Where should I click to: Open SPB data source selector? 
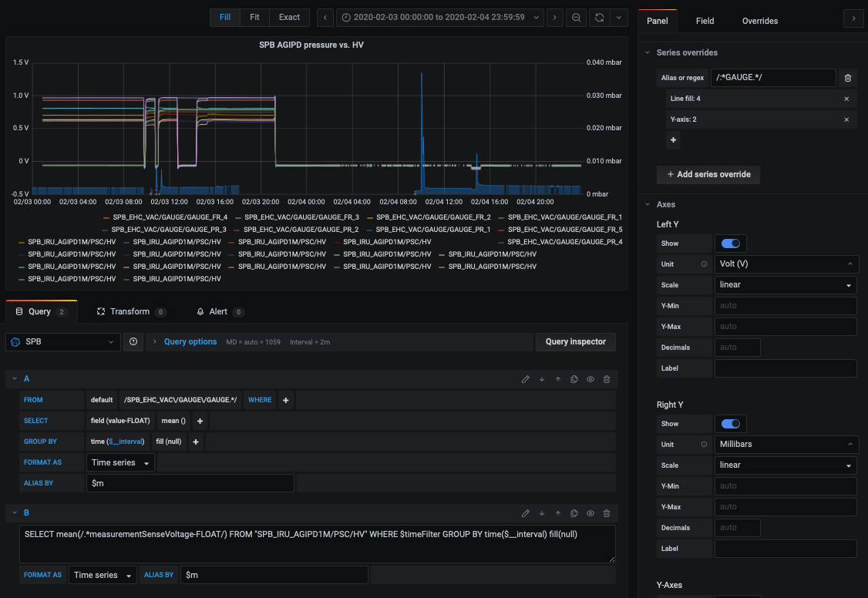63,342
